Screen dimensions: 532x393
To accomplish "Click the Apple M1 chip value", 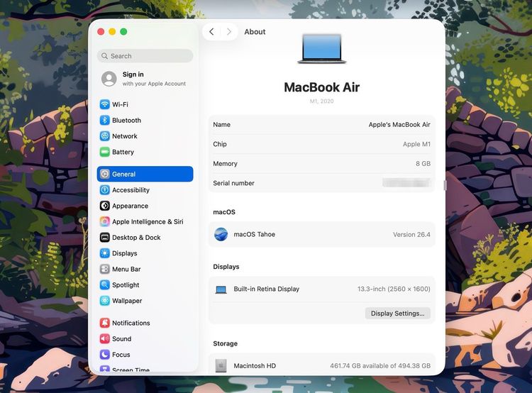I will tap(416, 144).
